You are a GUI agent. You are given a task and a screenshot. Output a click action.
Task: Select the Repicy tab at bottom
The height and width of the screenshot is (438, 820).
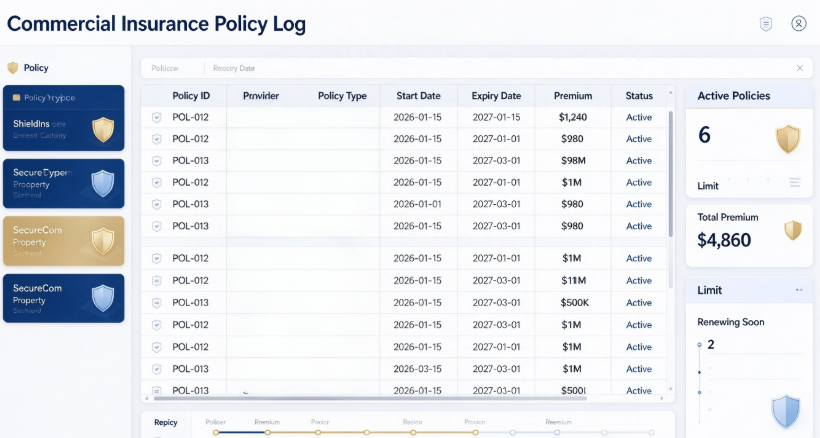coord(166,422)
